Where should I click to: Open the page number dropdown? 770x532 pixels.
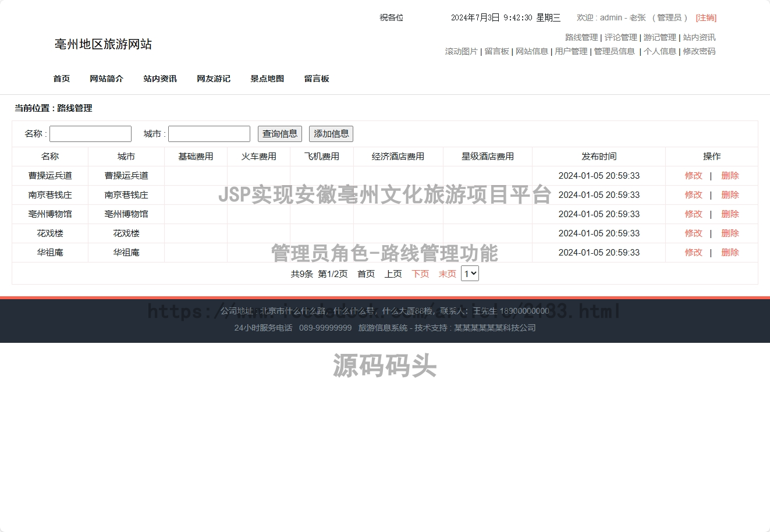470,274
